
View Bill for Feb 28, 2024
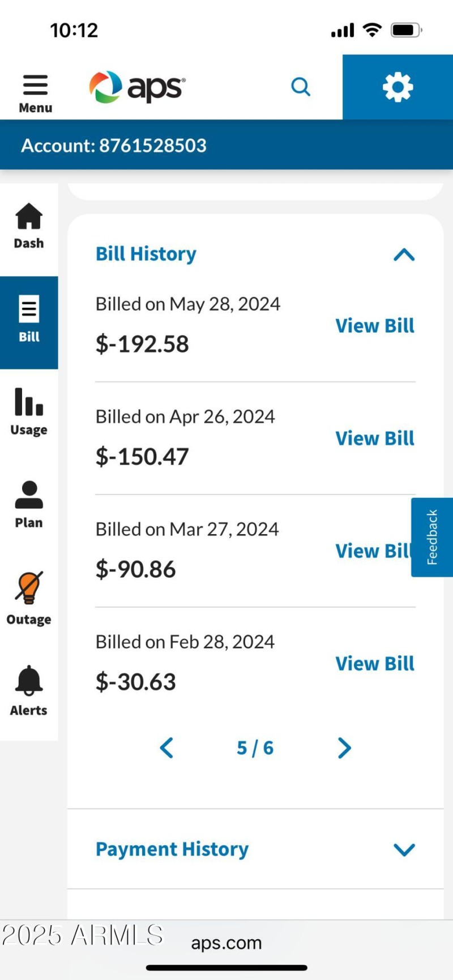click(374, 664)
